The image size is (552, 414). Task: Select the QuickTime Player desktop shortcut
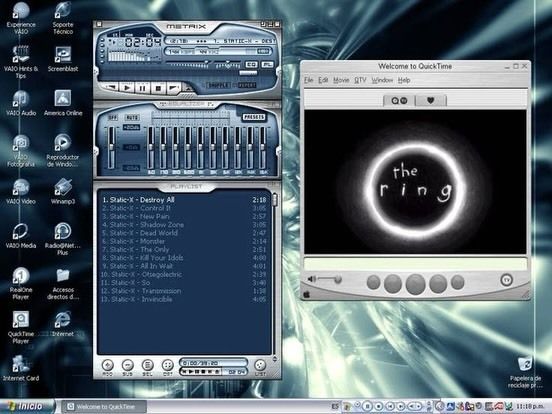pyautogui.click(x=21, y=327)
